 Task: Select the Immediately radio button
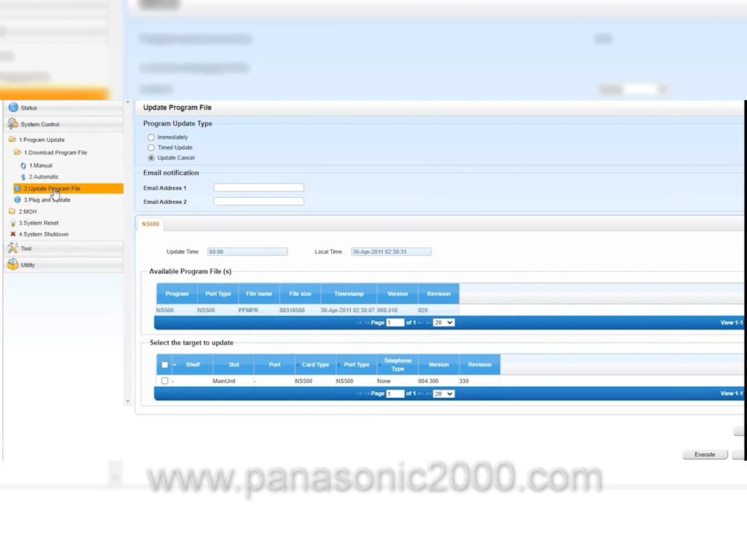coord(152,137)
